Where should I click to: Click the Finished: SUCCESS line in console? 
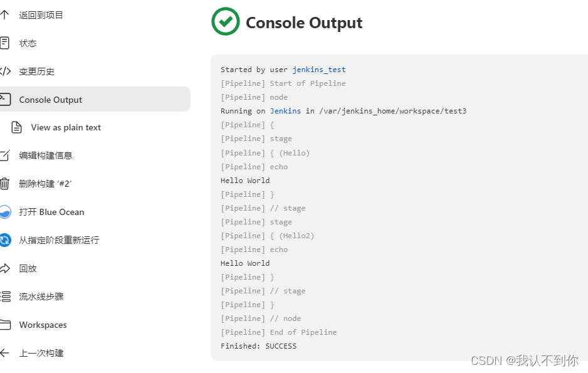point(258,346)
